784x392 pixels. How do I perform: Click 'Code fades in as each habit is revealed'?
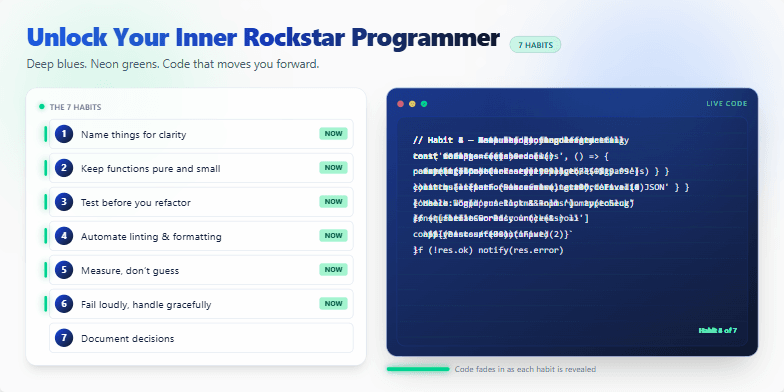(525, 370)
